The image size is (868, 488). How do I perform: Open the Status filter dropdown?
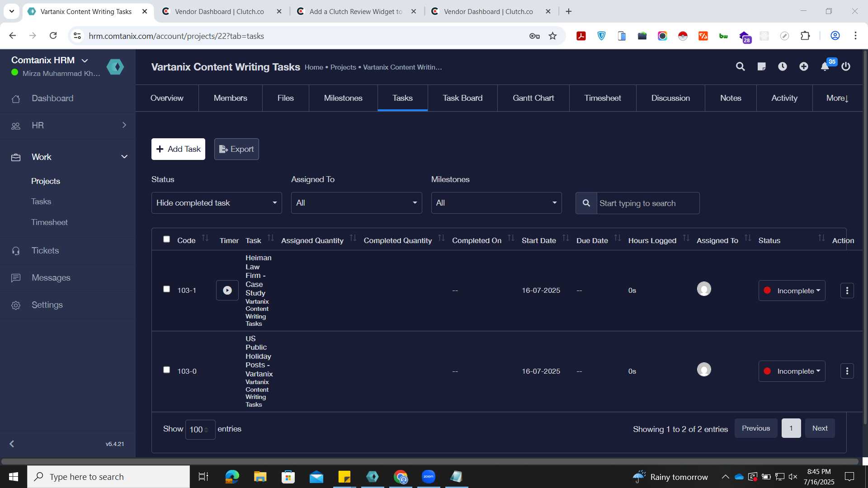[217, 203]
